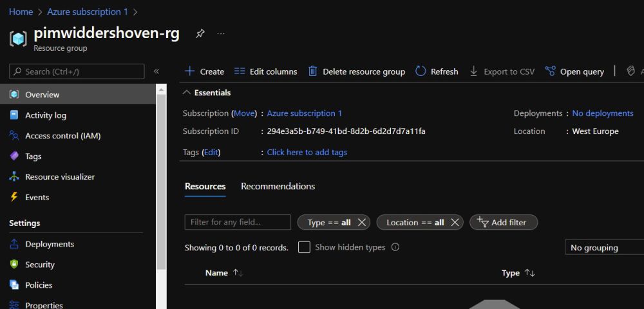This screenshot has width=644, height=309.
Task: Go to Home breadcrumb link
Action: pos(21,12)
